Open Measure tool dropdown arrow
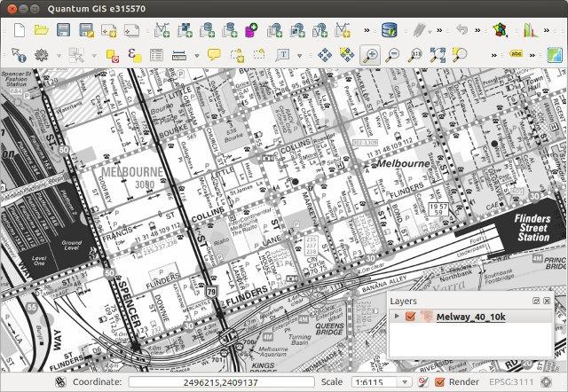568x392 pixels. click(x=197, y=56)
